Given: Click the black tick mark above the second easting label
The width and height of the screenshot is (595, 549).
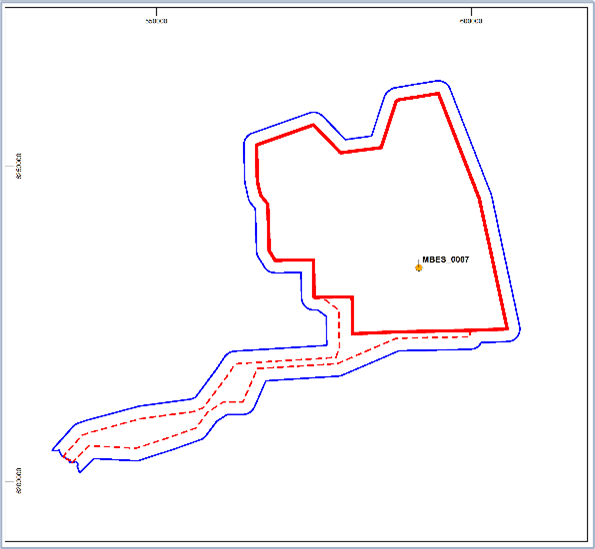Looking at the screenshot, I should tap(471, 12).
